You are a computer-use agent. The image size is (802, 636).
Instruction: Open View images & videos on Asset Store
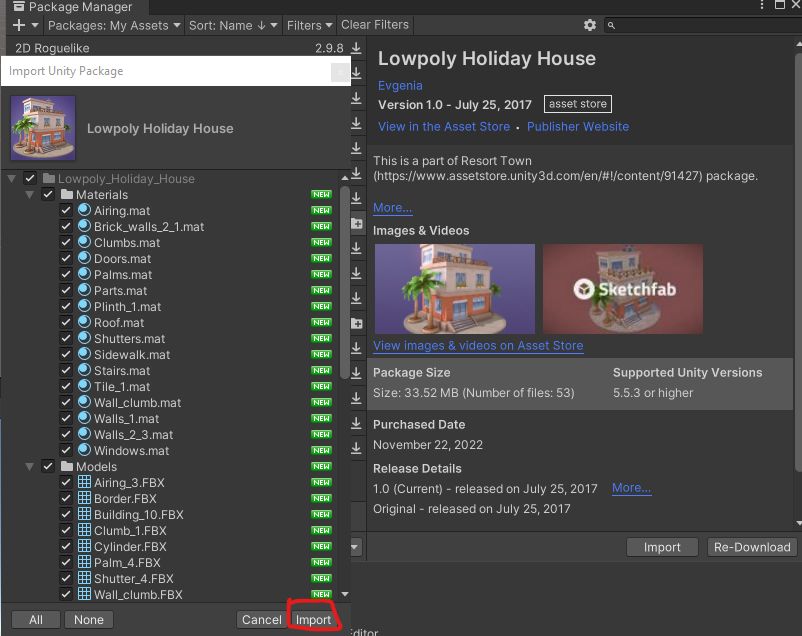(478, 345)
